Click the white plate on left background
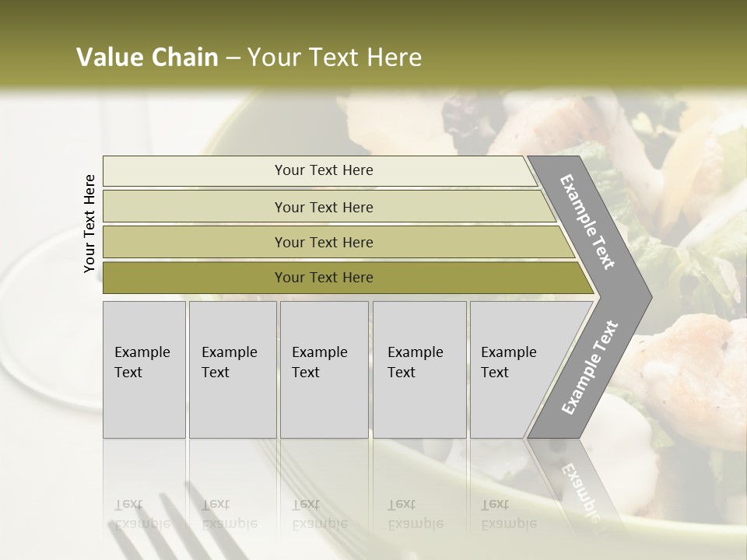The height and width of the screenshot is (560, 747). [47, 324]
